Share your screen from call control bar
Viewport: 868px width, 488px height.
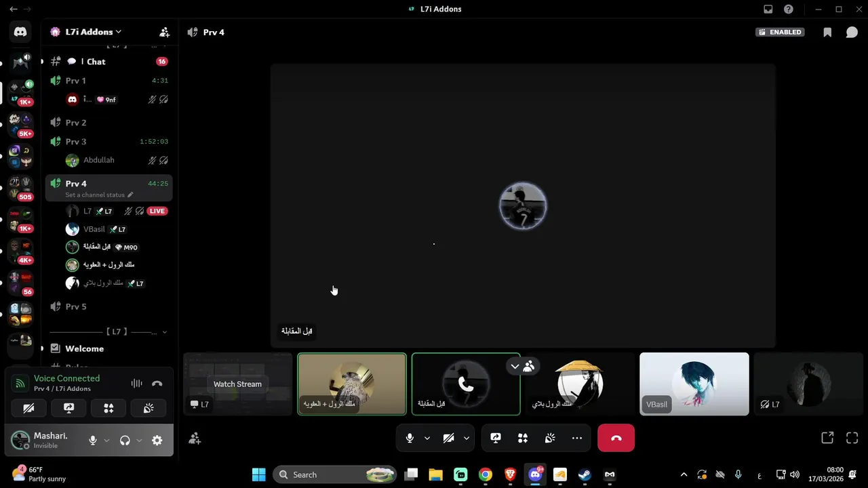496,438
